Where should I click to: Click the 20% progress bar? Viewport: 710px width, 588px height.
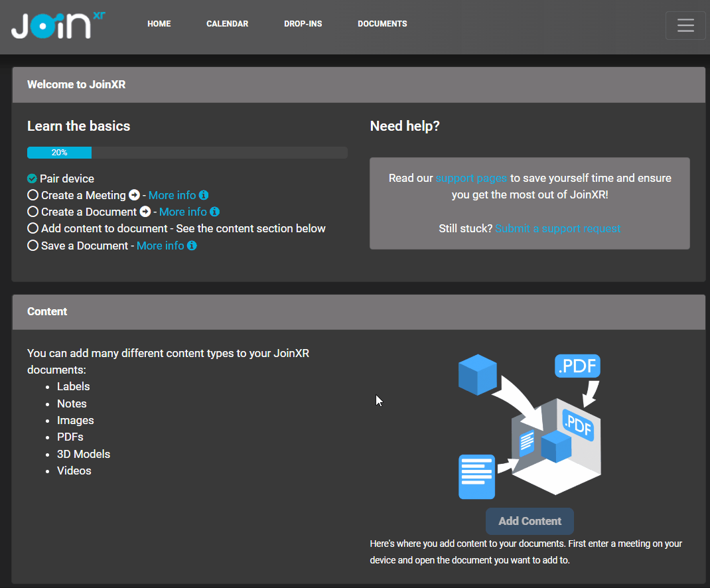coord(187,153)
